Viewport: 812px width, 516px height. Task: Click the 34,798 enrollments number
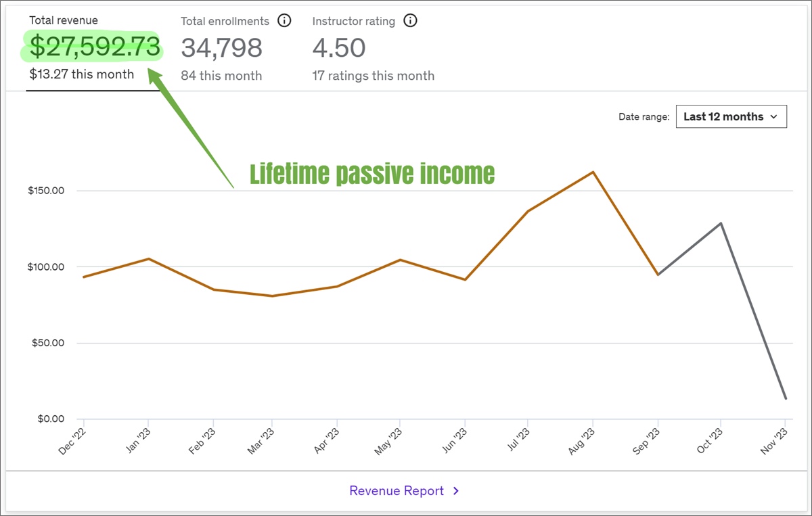pyautogui.click(x=221, y=48)
